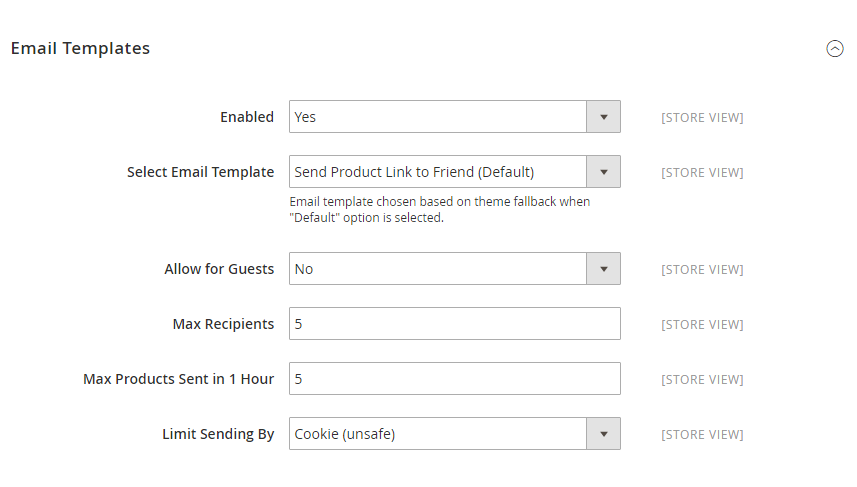Click the Allow for Guests label
The height and width of the screenshot is (487, 857).
coord(219,269)
